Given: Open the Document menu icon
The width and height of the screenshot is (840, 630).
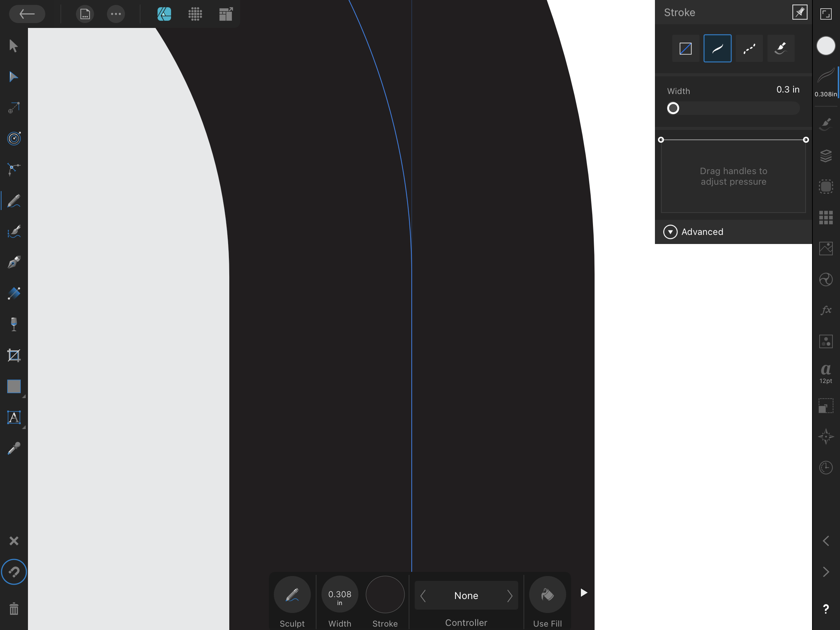Looking at the screenshot, I should point(85,14).
